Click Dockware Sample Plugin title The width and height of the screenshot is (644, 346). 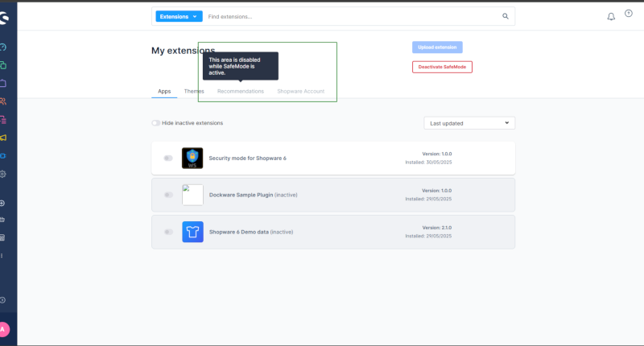(241, 195)
